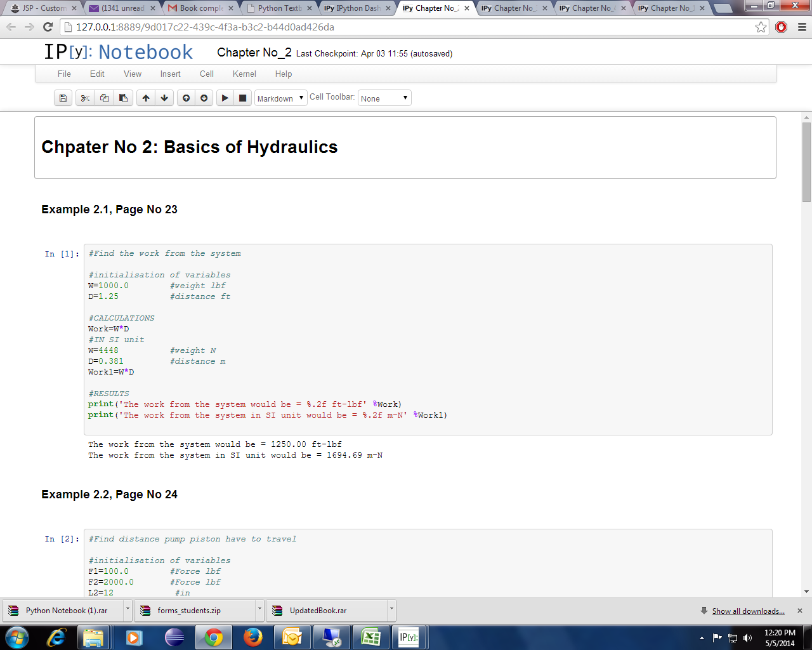Viewport: 812px width, 650px height.
Task: Open the Markdown cell type dropdown
Action: point(280,98)
